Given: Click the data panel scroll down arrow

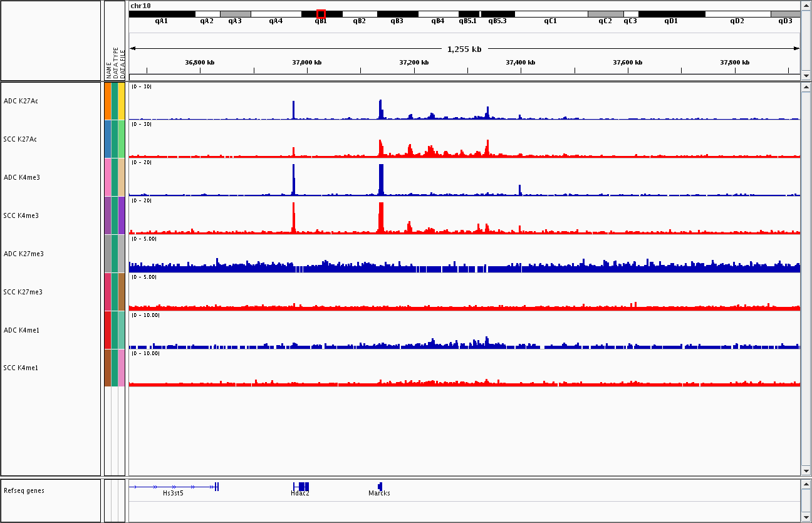Looking at the screenshot, I should (x=806, y=470).
